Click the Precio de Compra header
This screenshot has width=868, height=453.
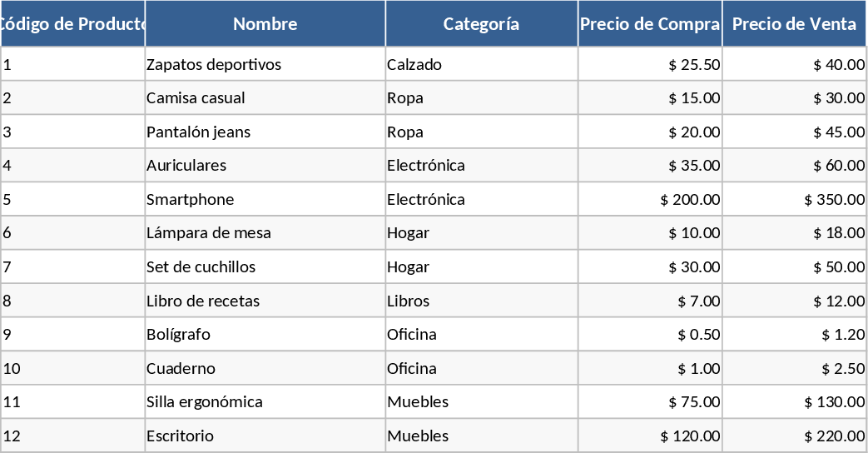[x=650, y=24]
